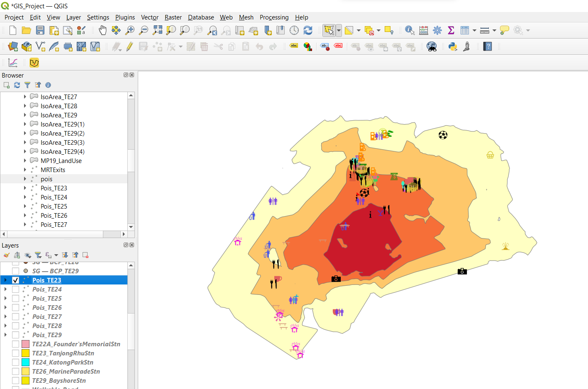This screenshot has height=389, width=588.
Task: Open the Python Console icon
Action: click(453, 46)
